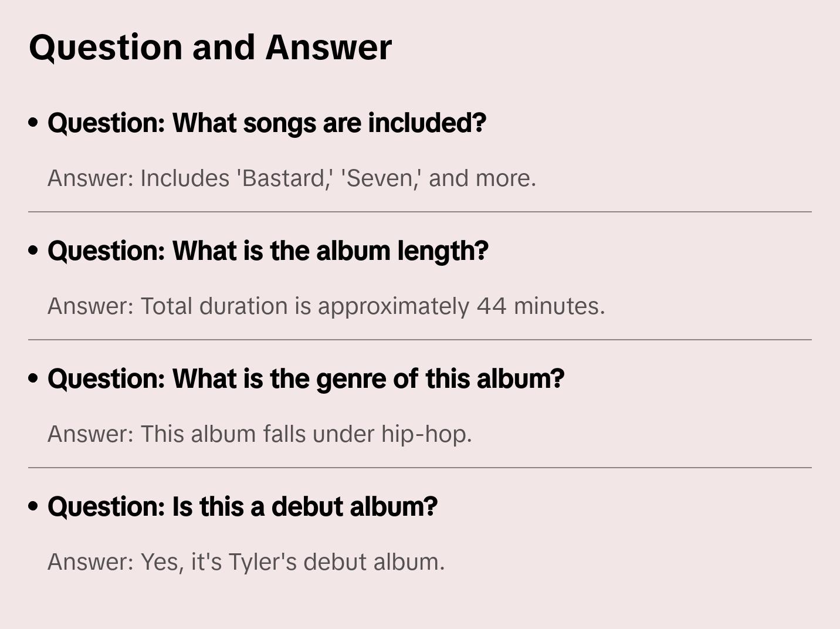Viewport: 840px width, 629px height.
Task: Click the 'Question and Answer' heading
Action: (x=210, y=48)
